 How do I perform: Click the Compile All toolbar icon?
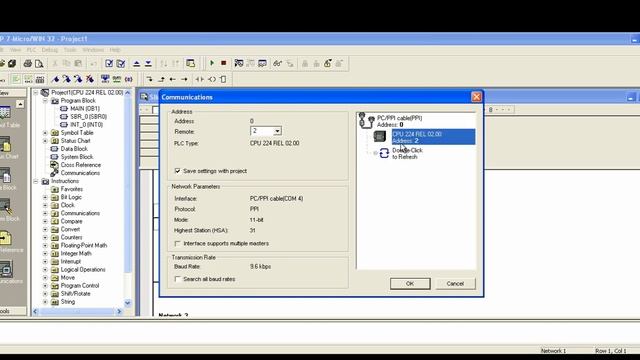[121, 63]
